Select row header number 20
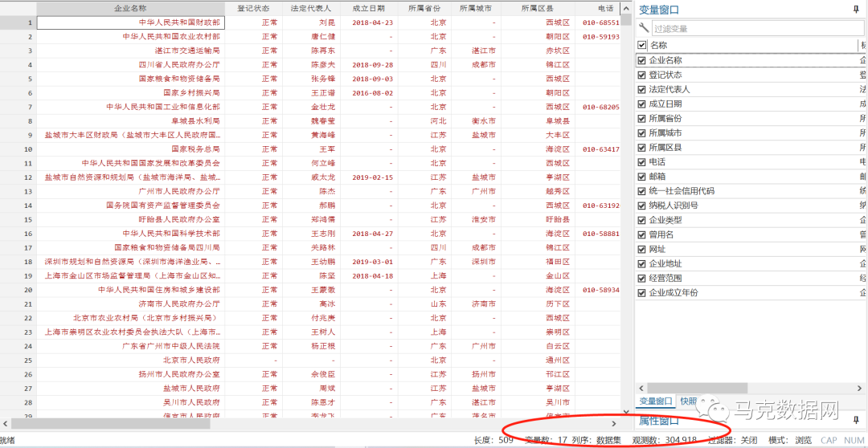 tap(18, 289)
